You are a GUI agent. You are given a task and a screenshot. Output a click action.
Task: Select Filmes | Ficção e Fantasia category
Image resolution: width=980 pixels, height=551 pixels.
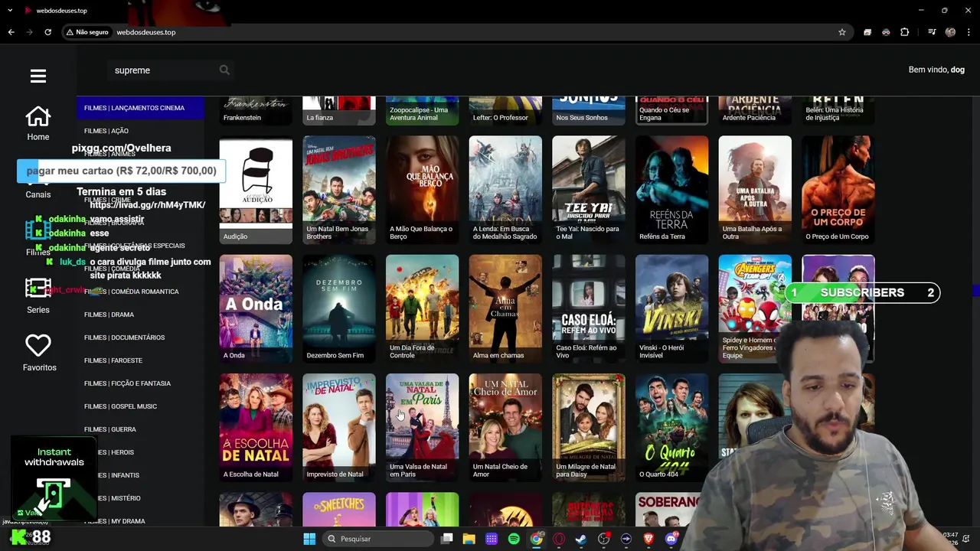140,383
